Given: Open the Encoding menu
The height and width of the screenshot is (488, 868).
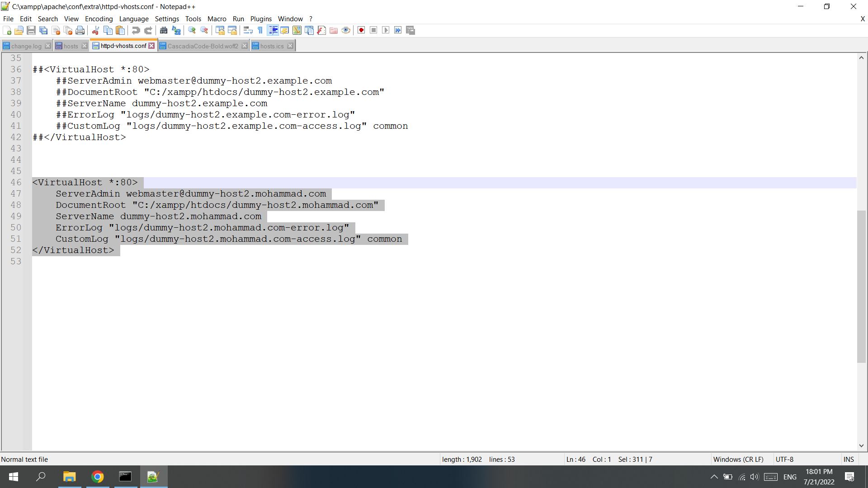Looking at the screenshot, I should coord(99,19).
